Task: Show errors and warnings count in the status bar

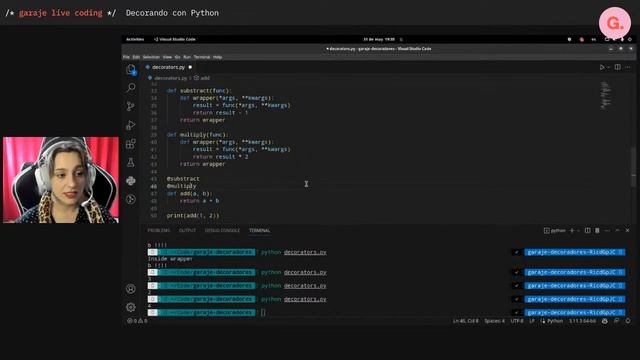Action: [137, 321]
